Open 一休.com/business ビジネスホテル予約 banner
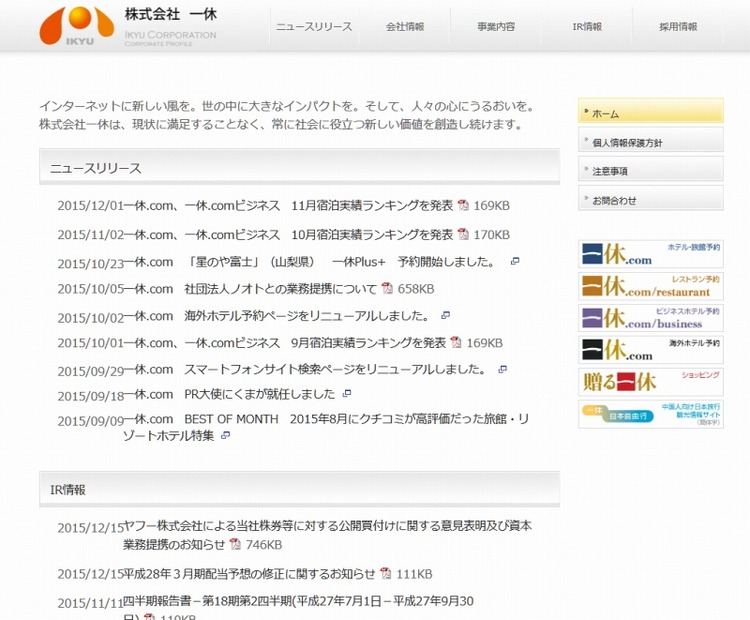This screenshot has height=620, width=750. 651,318
